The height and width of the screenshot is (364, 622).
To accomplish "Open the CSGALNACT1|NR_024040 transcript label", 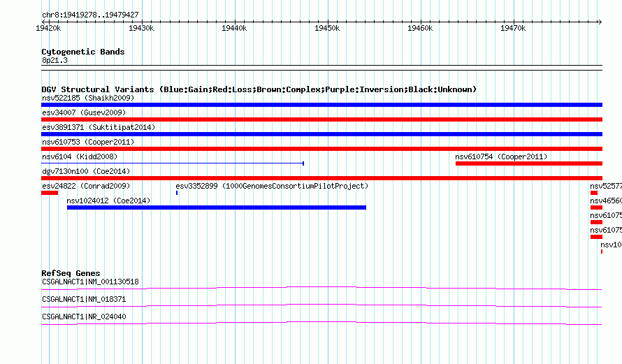I will [x=84, y=316].
